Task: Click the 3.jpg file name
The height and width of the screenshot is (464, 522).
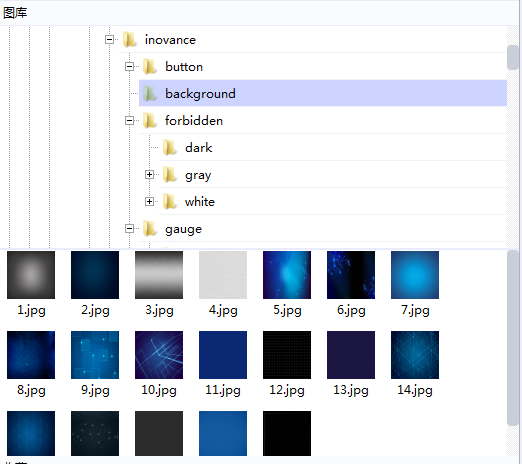Action: (x=159, y=310)
